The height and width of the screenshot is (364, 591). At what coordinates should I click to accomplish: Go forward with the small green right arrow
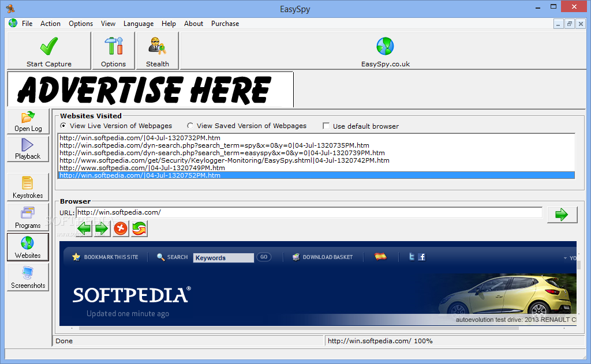[x=102, y=228]
